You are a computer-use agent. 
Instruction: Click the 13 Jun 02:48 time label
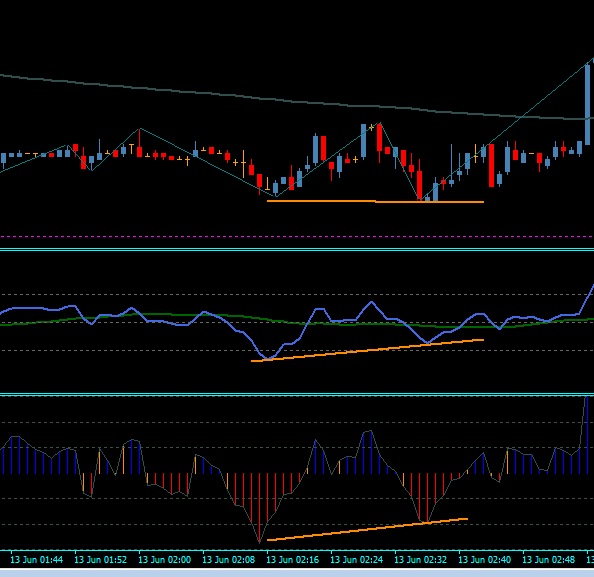(x=549, y=560)
